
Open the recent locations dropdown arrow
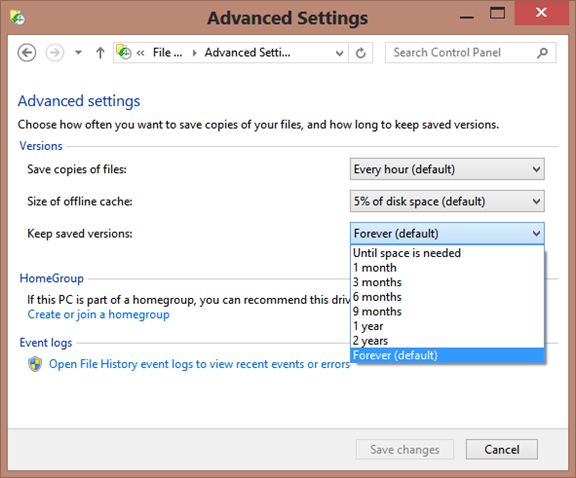click(78, 53)
